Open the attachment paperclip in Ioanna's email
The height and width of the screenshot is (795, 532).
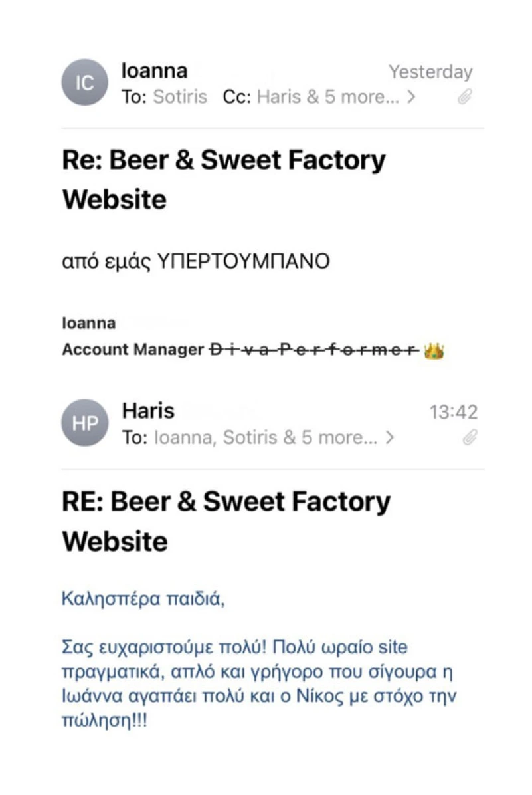tap(465, 96)
